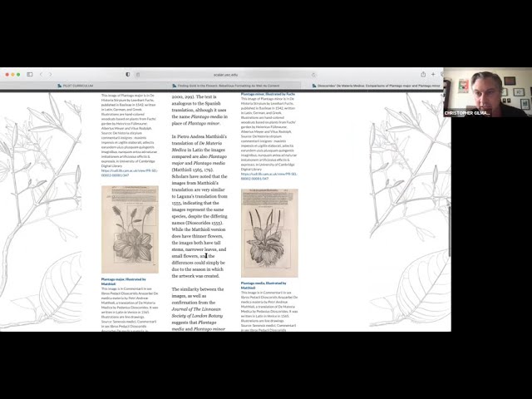
Task: Reload the page with the refresh icon
Action: tap(313, 75)
